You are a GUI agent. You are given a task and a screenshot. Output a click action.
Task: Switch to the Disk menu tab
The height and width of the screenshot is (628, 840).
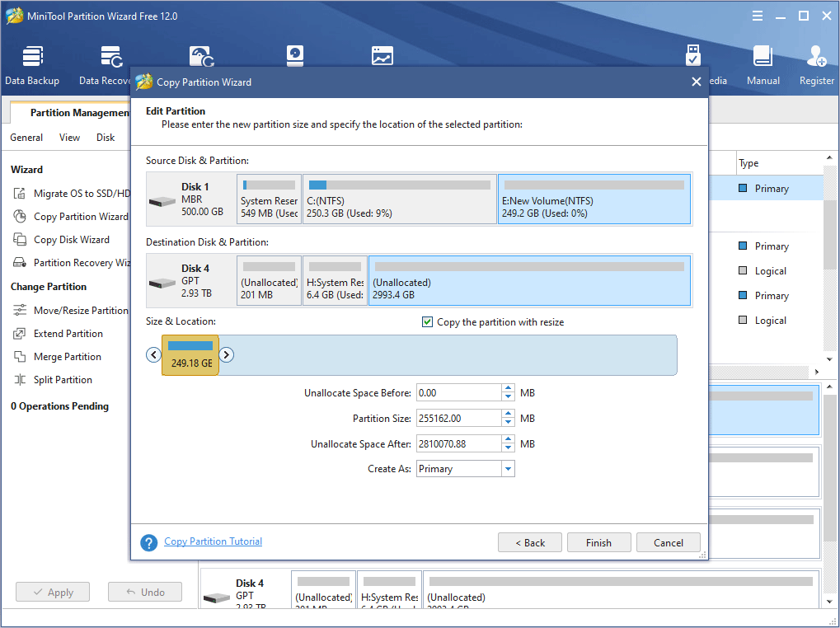[105, 138]
